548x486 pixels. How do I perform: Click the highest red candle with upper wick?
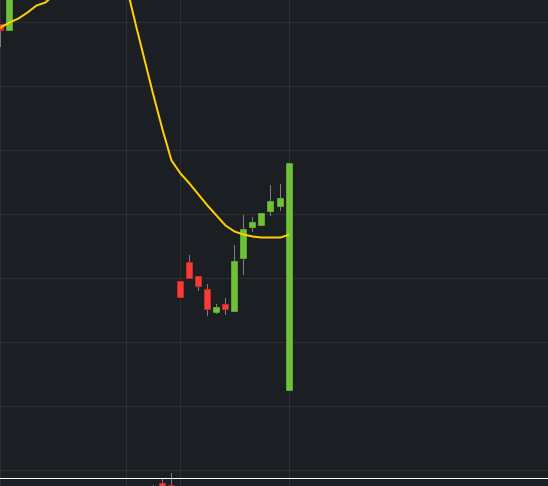point(189,270)
